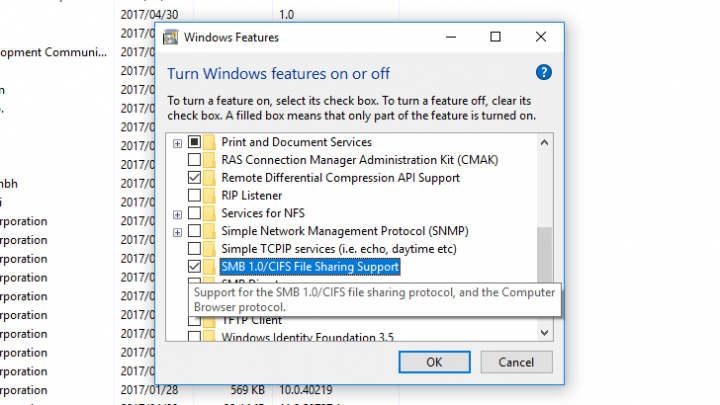Click the Windows Features title bar icon
This screenshot has height=405, width=720.
171,37
